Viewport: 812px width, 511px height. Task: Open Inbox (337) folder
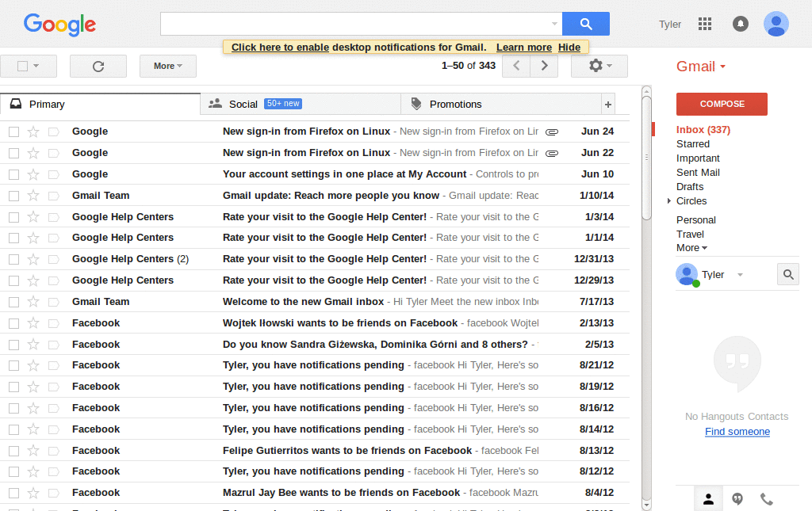click(x=703, y=130)
